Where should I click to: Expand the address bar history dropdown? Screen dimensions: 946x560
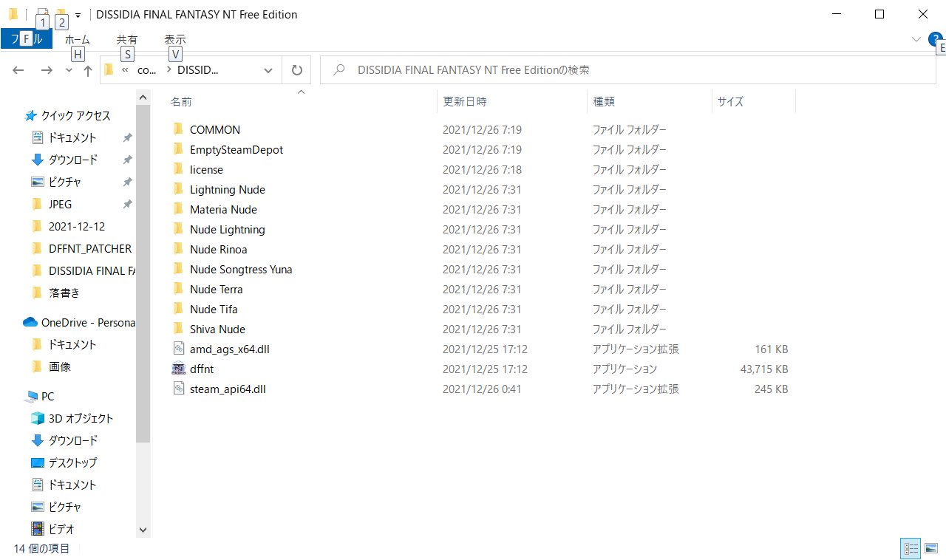268,70
